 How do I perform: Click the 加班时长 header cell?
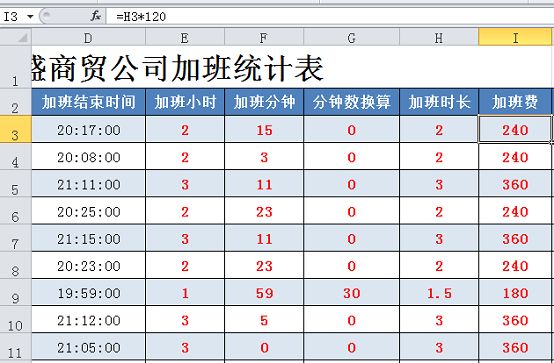point(439,102)
